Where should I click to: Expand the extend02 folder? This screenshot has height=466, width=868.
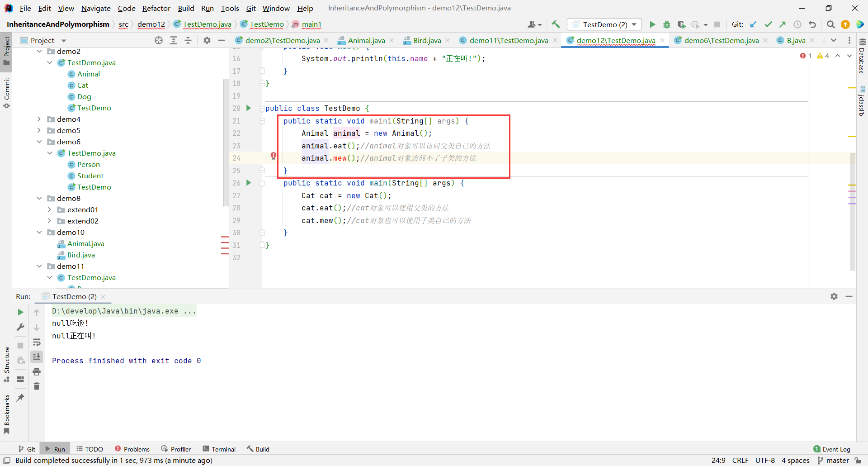[50, 221]
